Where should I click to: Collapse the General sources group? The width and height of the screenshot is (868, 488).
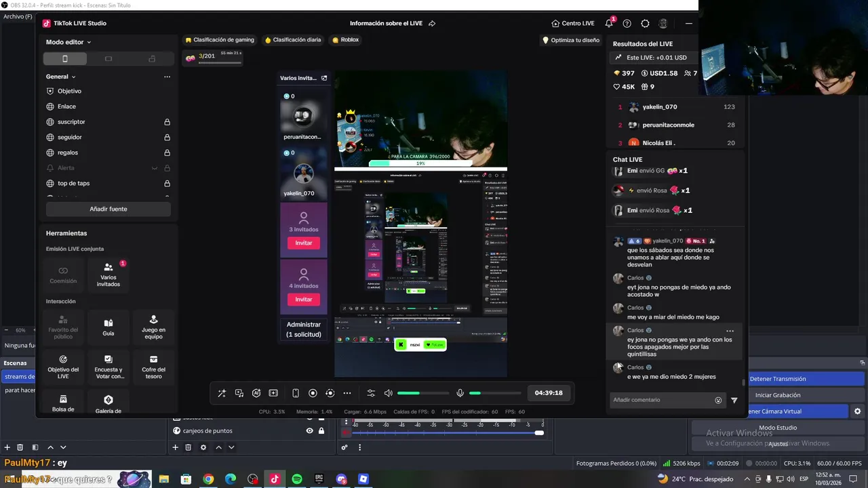tap(61, 77)
